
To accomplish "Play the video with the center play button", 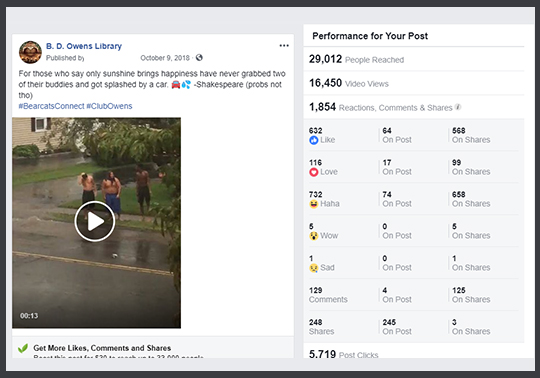I will [95, 221].
